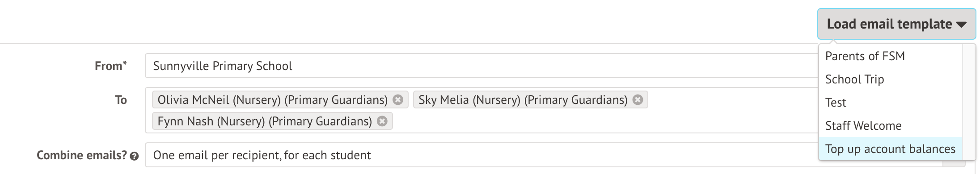
Task: Click the Load email template caret arrow
Action: click(961, 25)
